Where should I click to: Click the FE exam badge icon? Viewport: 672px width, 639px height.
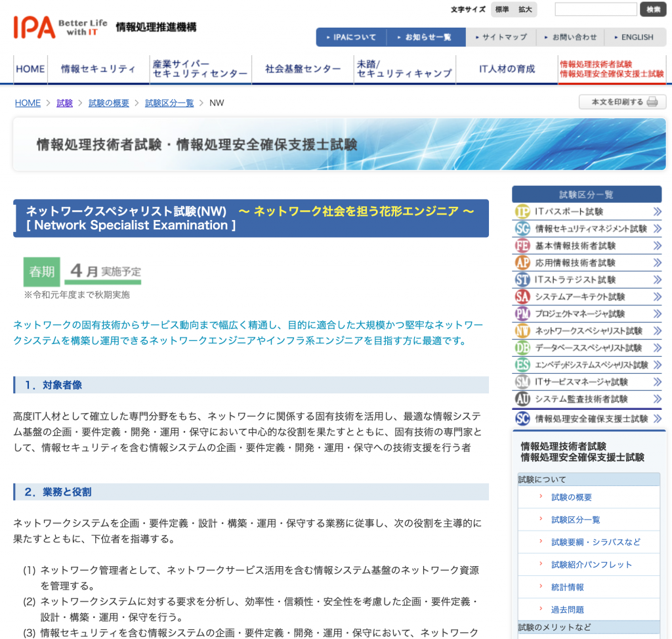[522, 246]
